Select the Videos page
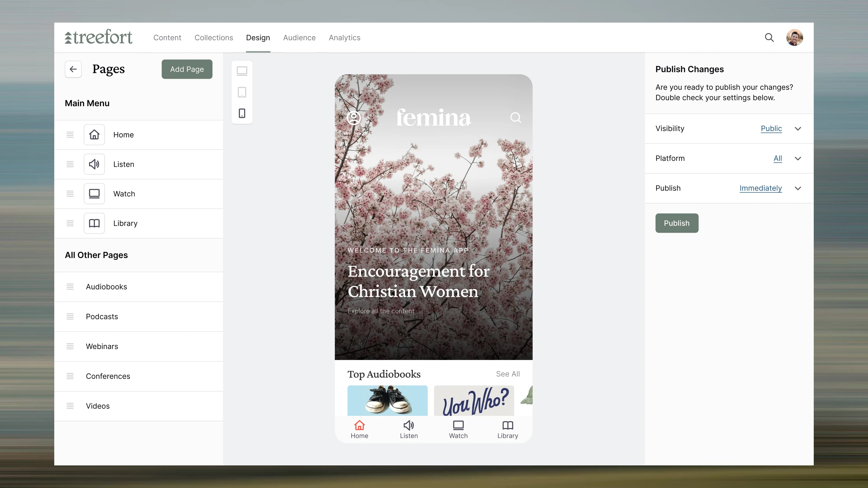 [x=139, y=406]
